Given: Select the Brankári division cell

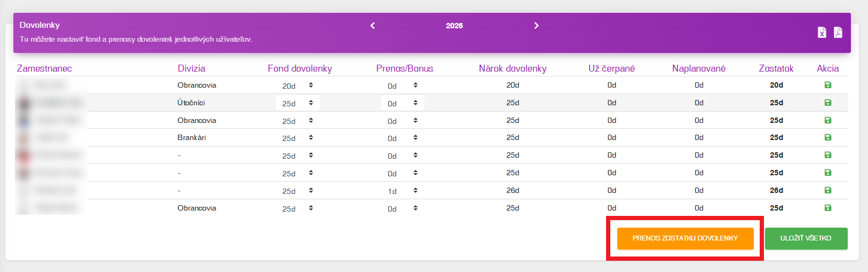Looking at the screenshot, I should 192,137.
